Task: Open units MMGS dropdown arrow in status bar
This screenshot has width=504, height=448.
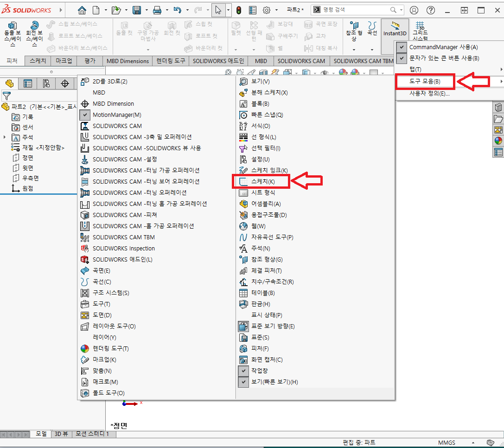Action: 473,443
